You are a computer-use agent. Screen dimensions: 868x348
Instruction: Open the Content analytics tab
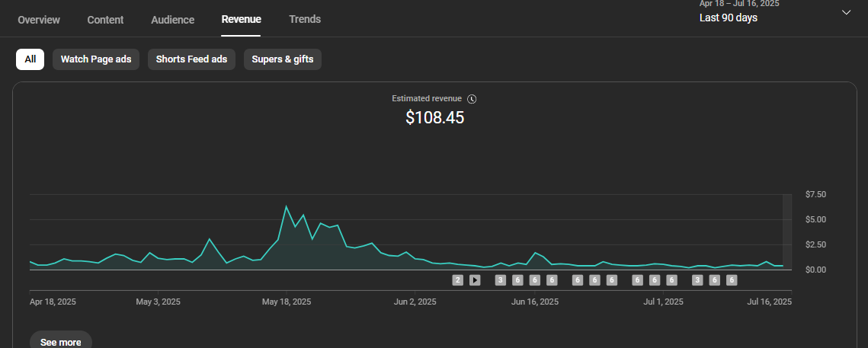[105, 20]
